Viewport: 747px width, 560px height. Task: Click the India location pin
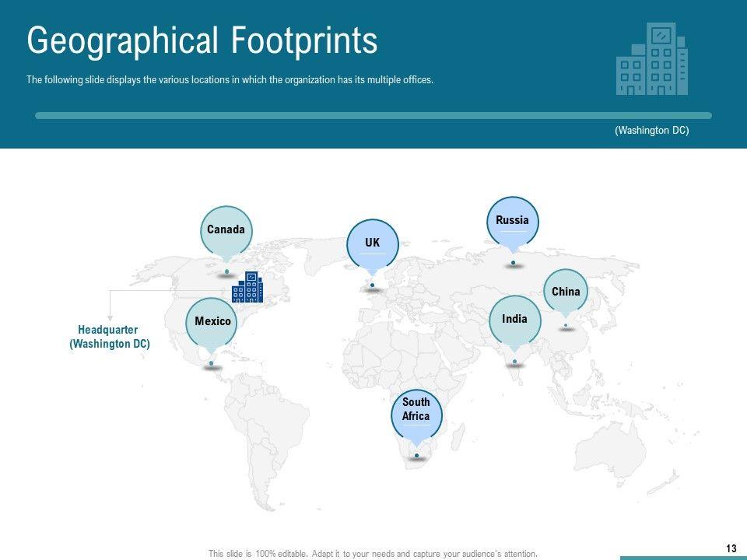click(514, 320)
